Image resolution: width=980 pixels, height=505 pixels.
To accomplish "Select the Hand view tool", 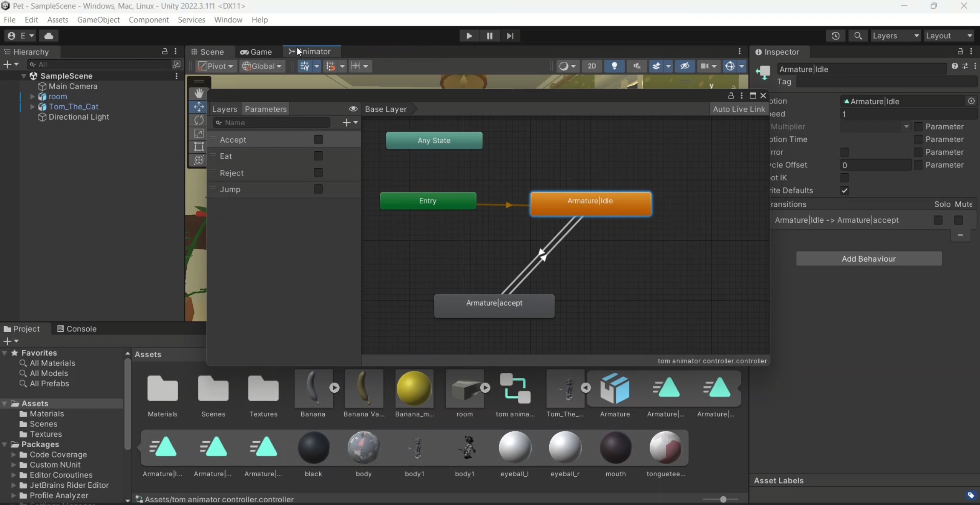I will [199, 93].
